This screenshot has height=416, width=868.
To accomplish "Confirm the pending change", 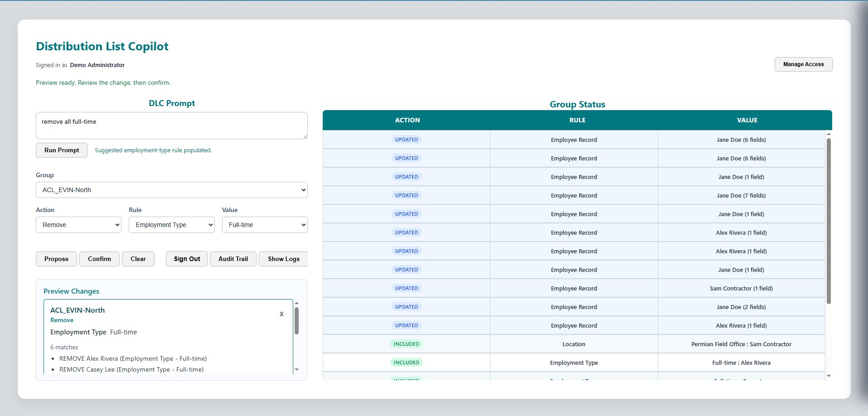I will coord(99,258).
